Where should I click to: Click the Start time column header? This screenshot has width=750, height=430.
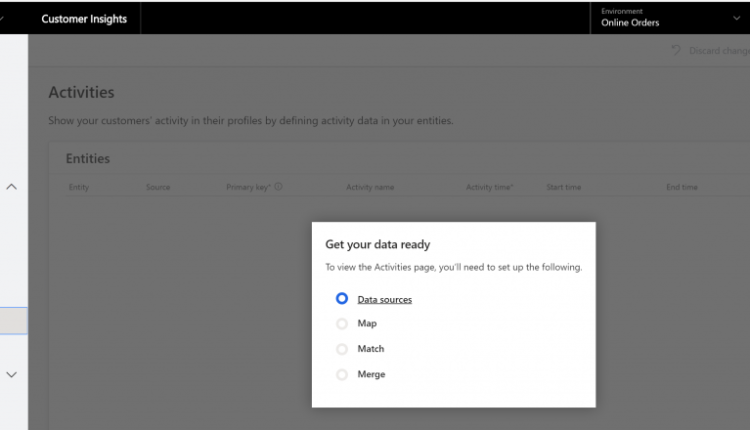(x=566, y=187)
